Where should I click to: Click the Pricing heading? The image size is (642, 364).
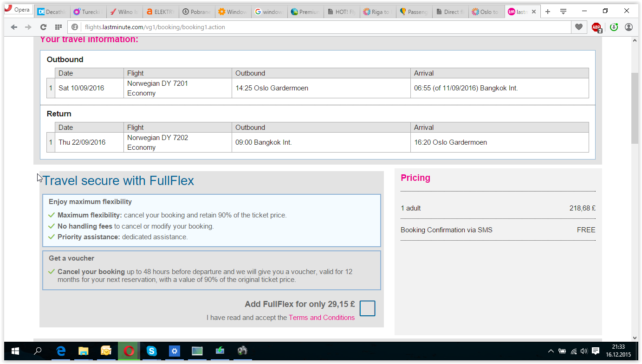coord(415,178)
